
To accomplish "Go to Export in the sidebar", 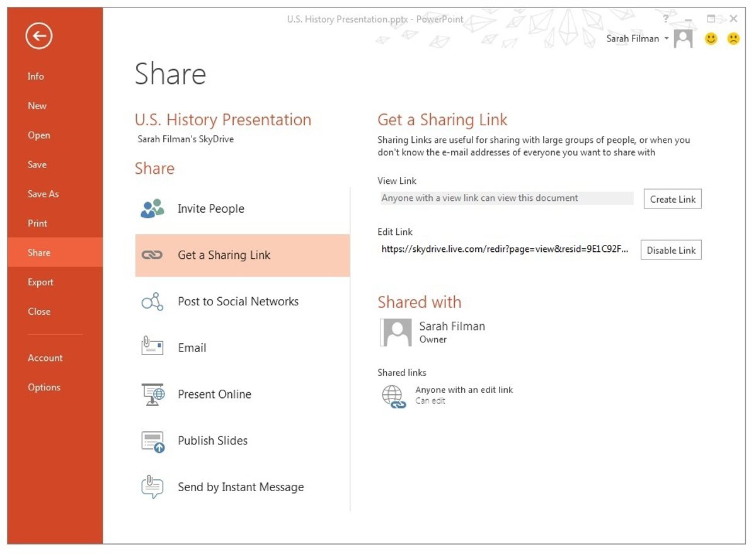I will [40, 282].
